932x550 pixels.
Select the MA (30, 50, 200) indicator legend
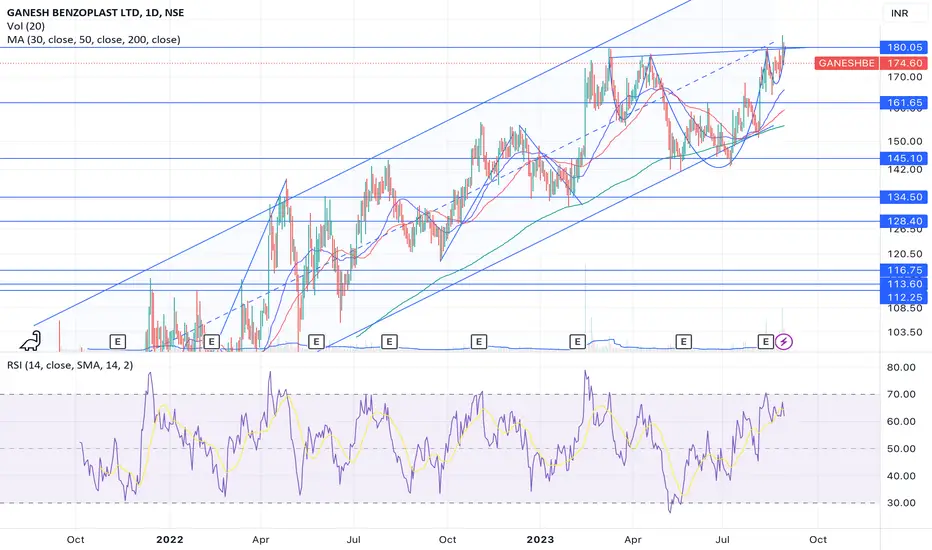tap(93, 40)
